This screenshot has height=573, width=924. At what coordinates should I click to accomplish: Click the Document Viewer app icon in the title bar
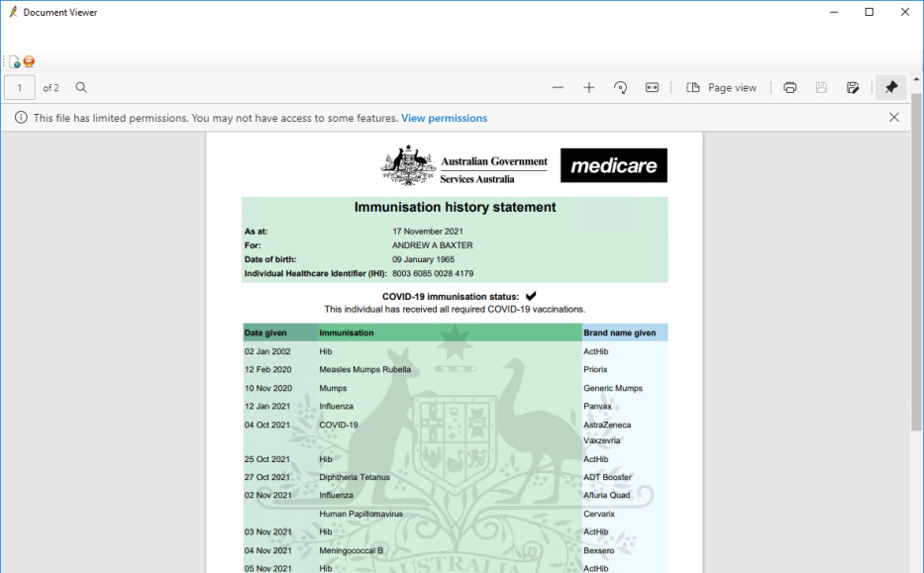(x=12, y=12)
